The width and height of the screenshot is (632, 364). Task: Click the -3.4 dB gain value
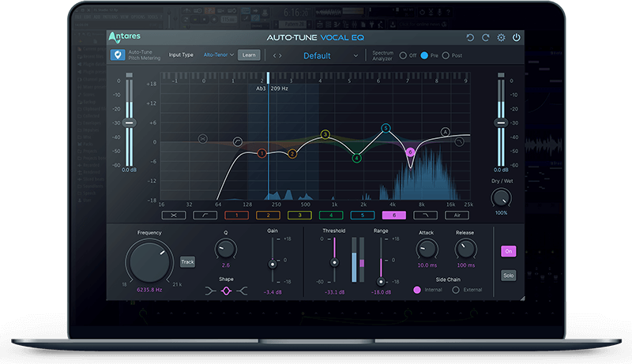pyautogui.click(x=273, y=292)
